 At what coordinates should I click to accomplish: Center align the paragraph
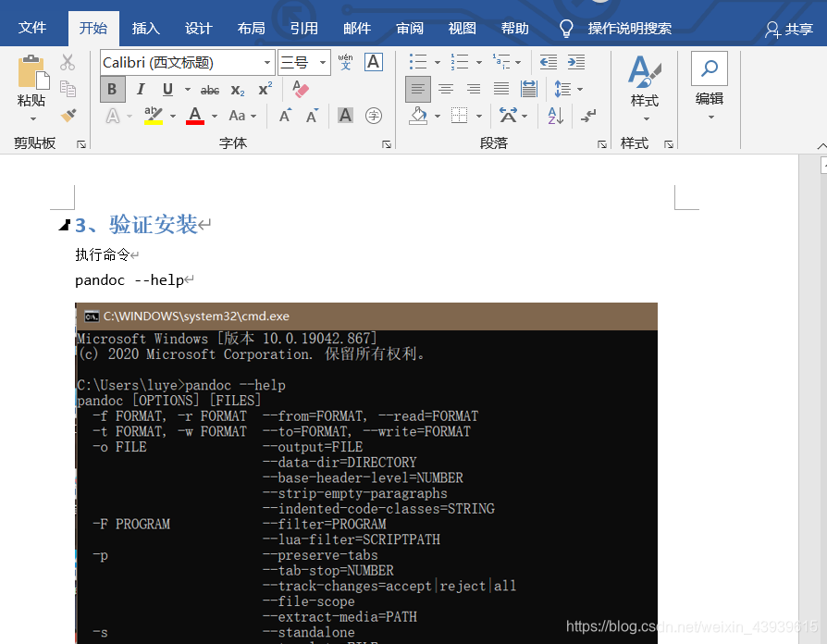click(x=446, y=89)
